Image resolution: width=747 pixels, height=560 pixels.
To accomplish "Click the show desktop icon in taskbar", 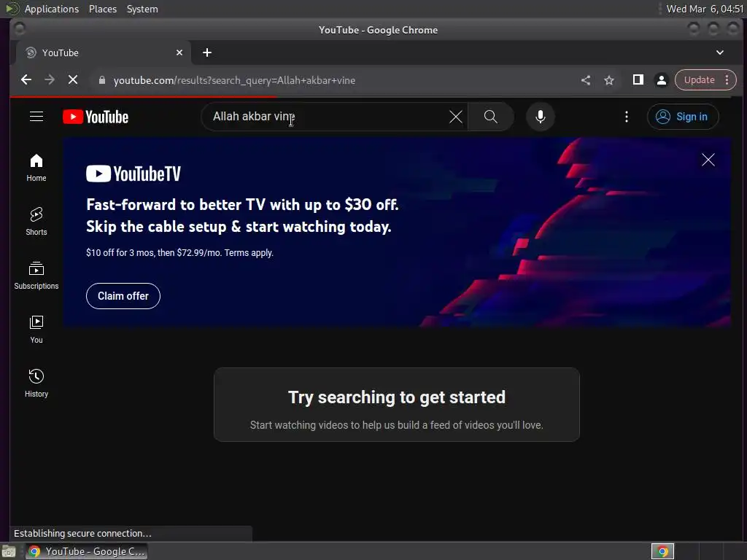I will [x=9, y=551].
